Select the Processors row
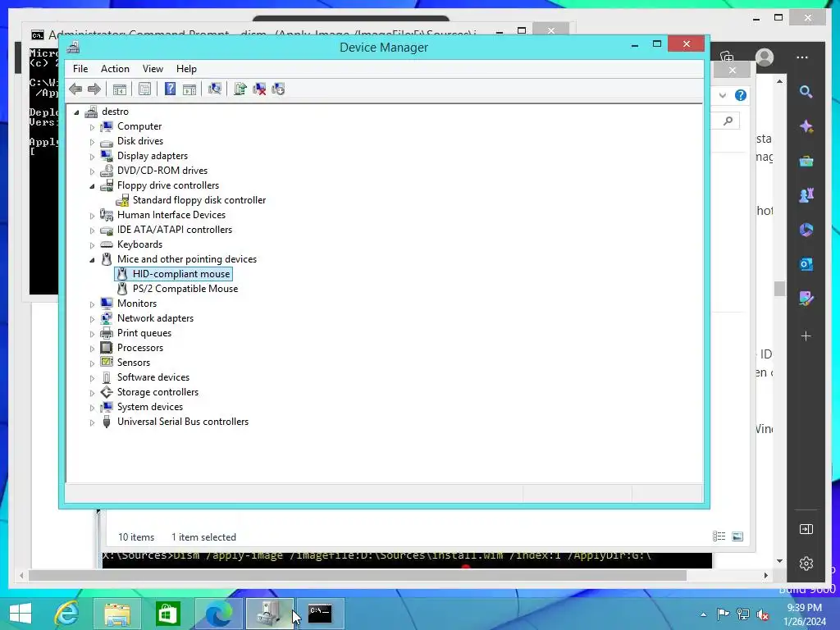This screenshot has height=630, width=840. [139, 348]
